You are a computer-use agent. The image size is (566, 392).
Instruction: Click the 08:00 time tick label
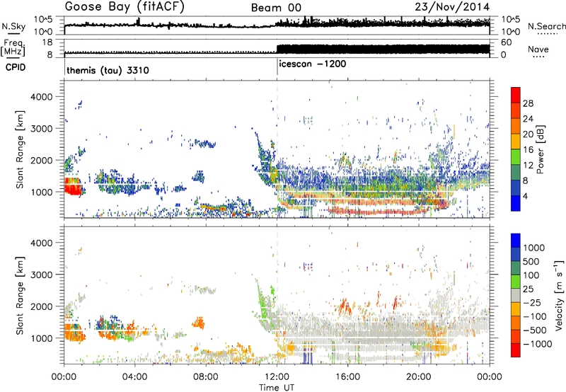click(x=206, y=377)
